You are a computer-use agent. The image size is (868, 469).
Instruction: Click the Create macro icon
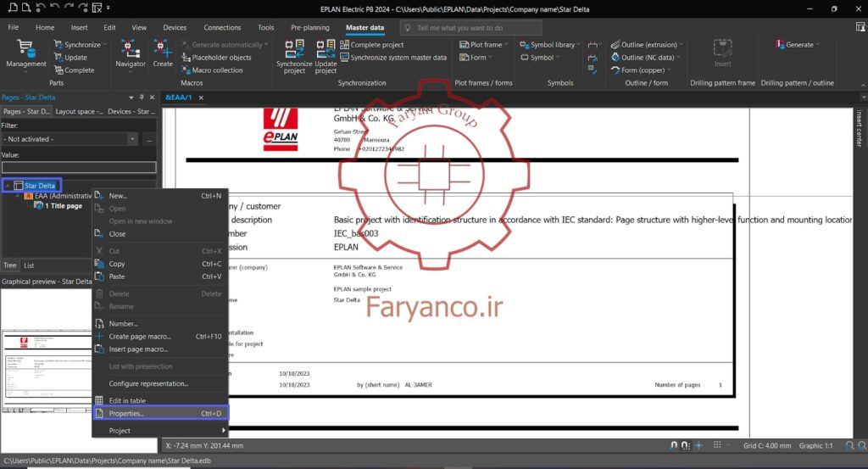pos(163,53)
